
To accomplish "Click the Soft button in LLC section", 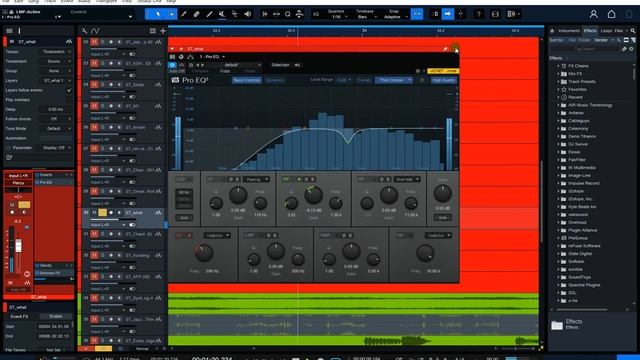I will click(x=184, y=218).
